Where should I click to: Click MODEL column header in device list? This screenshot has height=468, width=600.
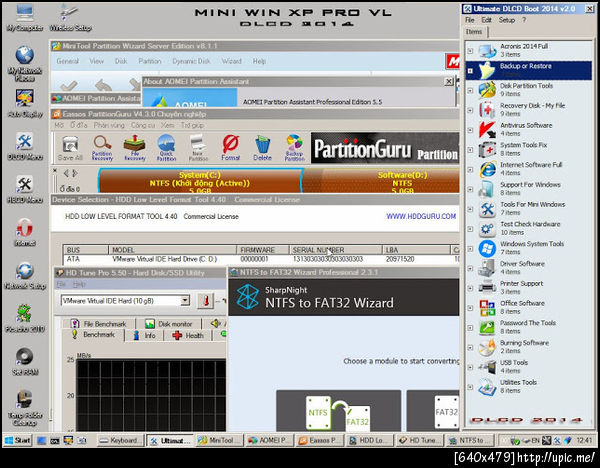(172, 250)
